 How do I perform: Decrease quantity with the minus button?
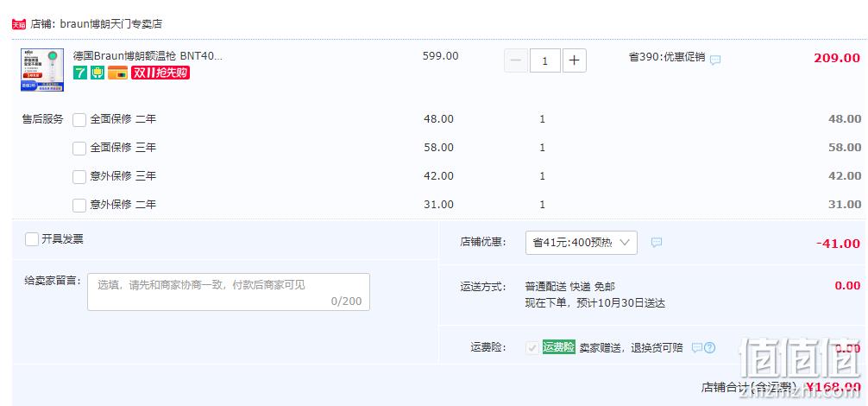click(x=516, y=61)
